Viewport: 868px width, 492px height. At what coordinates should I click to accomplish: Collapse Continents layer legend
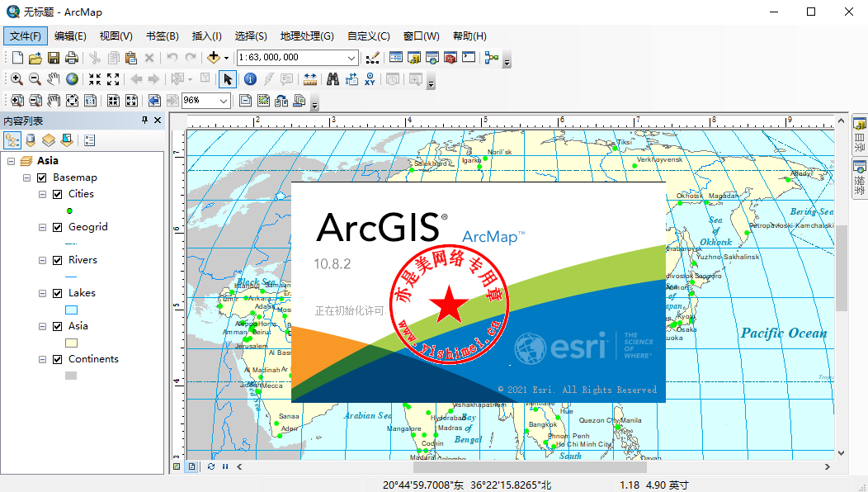(42, 360)
